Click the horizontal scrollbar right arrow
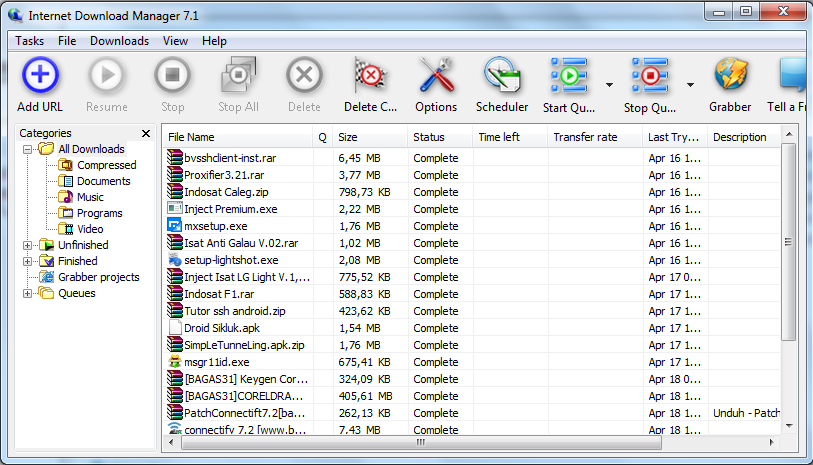This screenshot has height=465, width=813. tap(772, 443)
